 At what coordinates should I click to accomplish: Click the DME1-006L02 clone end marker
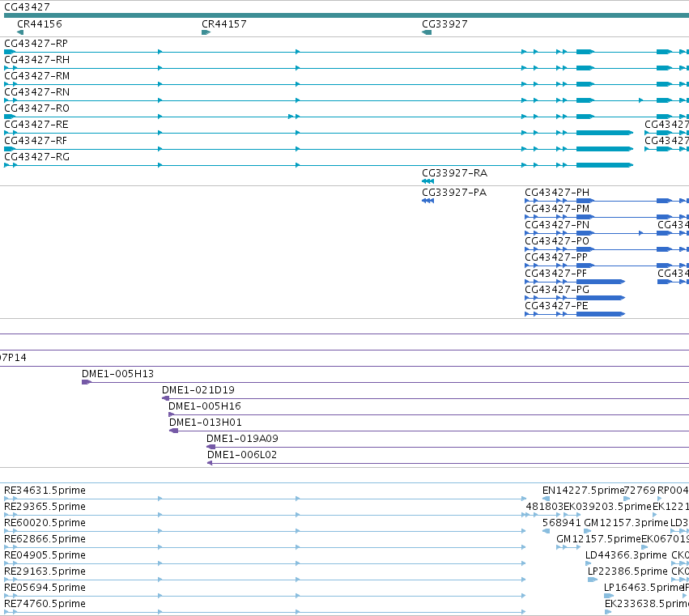[x=210, y=464]
